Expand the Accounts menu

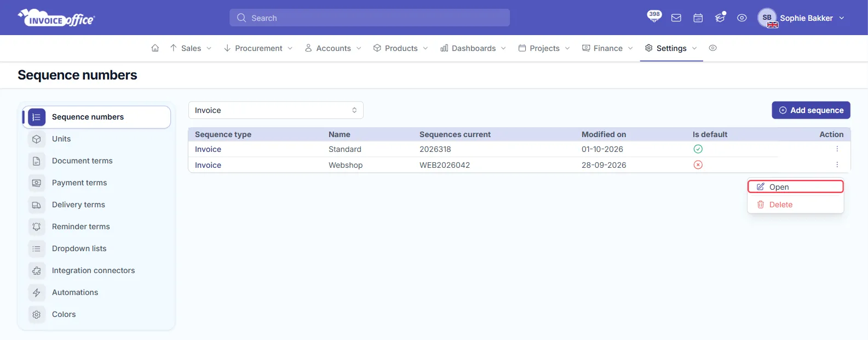tap(333, 48)
